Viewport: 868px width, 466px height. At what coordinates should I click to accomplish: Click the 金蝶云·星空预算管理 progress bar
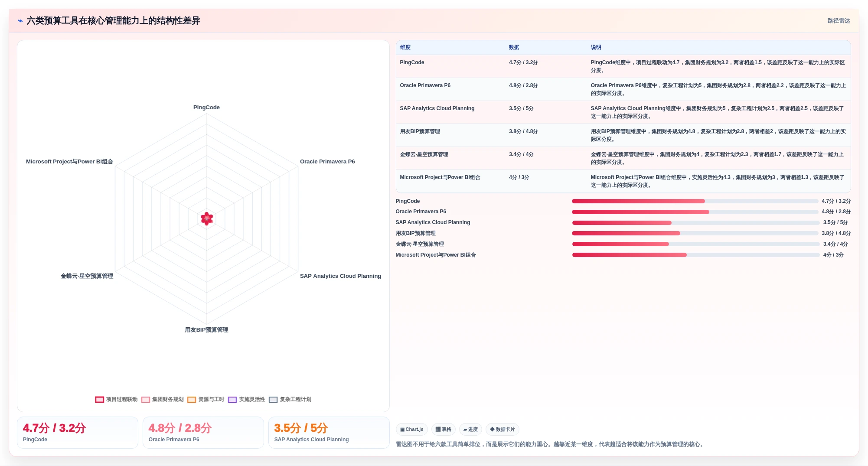[x=696, y=244]
